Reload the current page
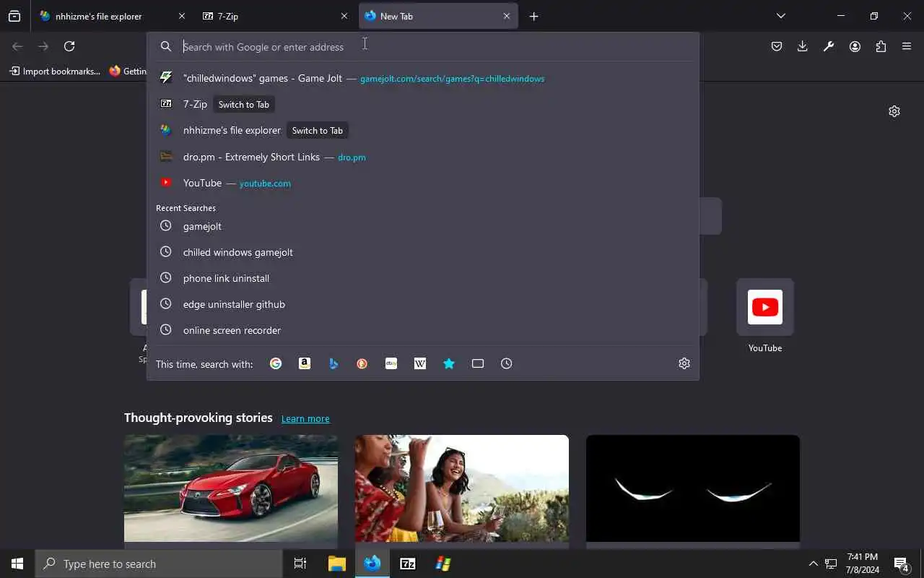This screenshot has height=578, width=924. tap(69, 46)
